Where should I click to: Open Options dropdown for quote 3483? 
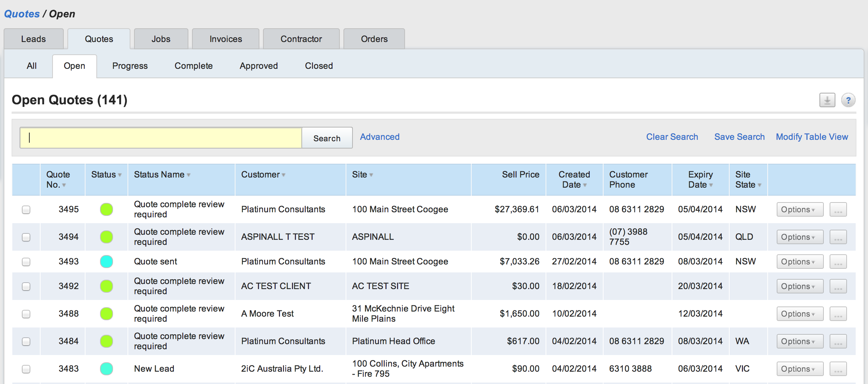point(800,369)
